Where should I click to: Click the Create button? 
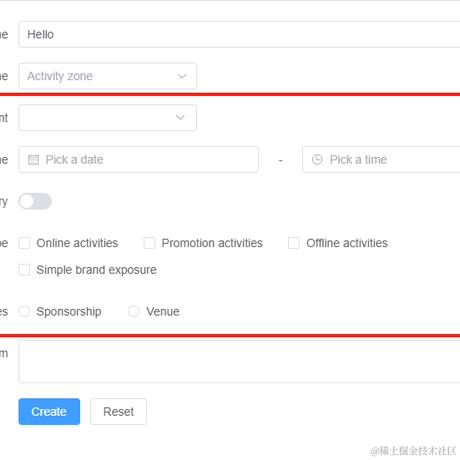coord(49,412)
